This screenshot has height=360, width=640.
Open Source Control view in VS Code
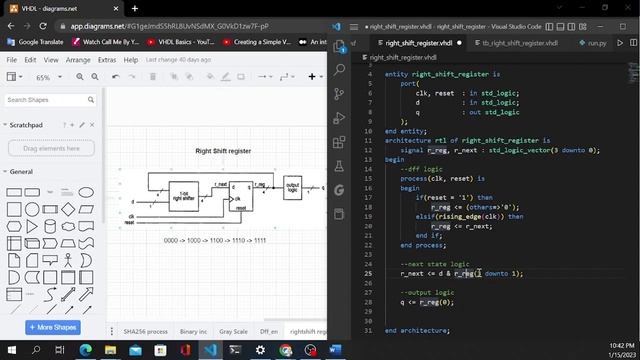(x=339, y=94)
